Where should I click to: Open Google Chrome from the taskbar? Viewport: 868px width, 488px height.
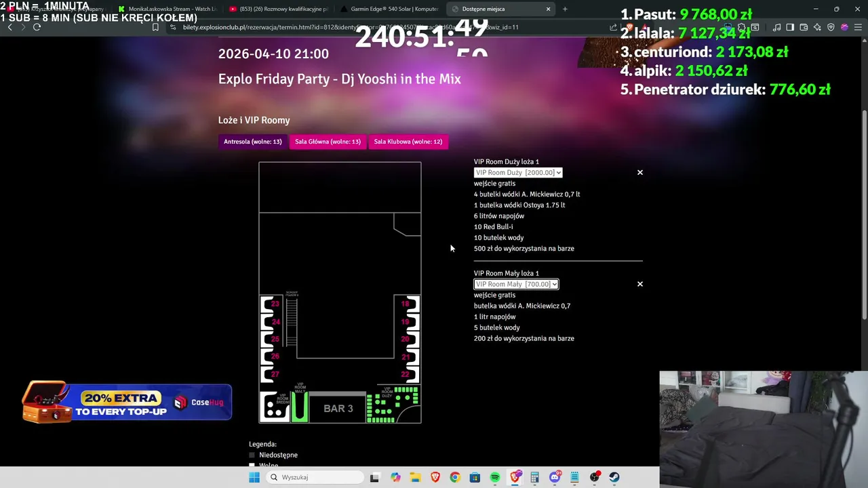455,477
